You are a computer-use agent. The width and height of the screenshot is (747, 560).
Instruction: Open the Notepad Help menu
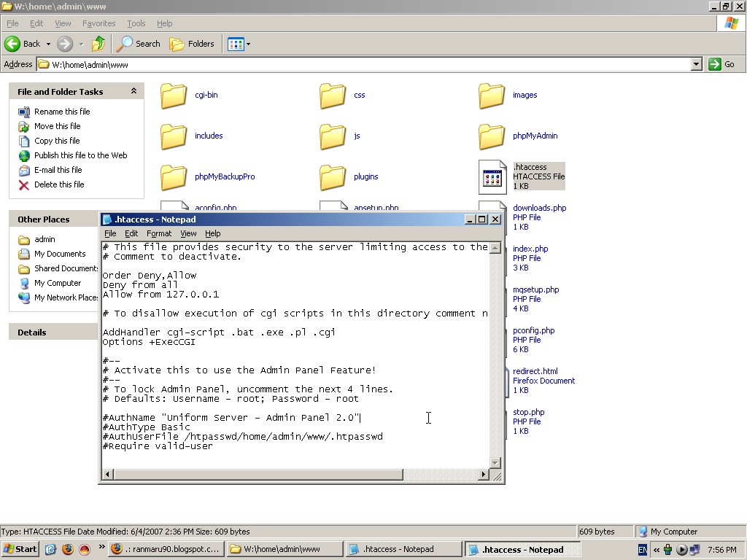[x=213, y=233]
